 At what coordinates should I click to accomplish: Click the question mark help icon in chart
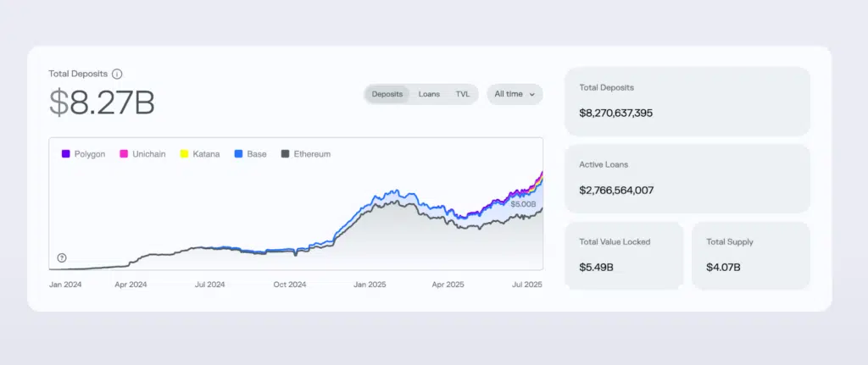point(62,257)
